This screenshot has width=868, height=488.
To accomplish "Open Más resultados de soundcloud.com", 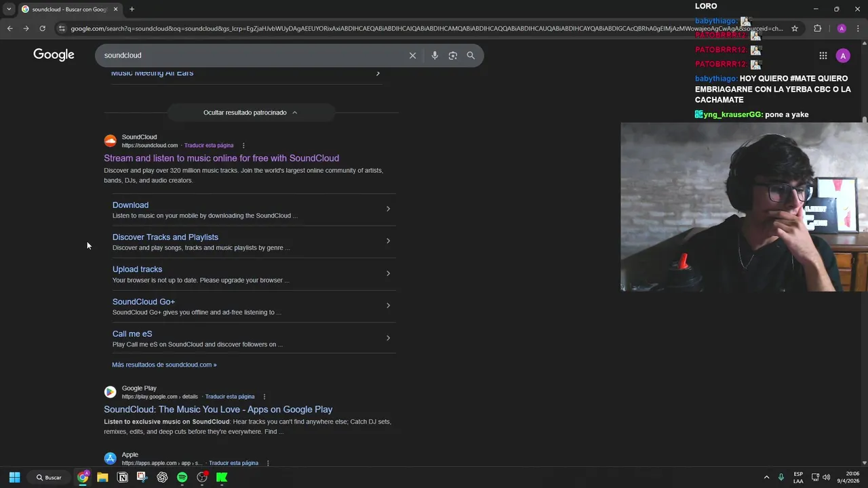I will [x=164, y=365].
